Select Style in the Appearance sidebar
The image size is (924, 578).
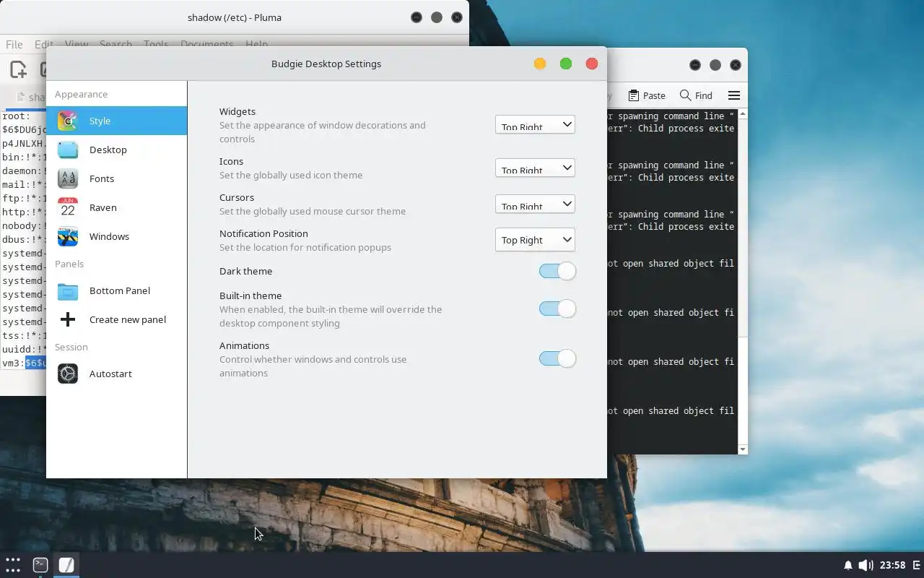click(116, 121)
